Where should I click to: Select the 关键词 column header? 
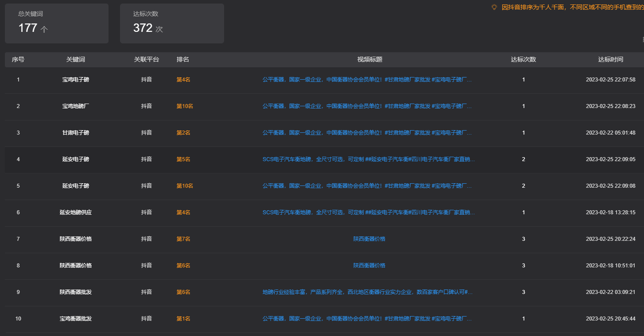click(x=75, y=59)
